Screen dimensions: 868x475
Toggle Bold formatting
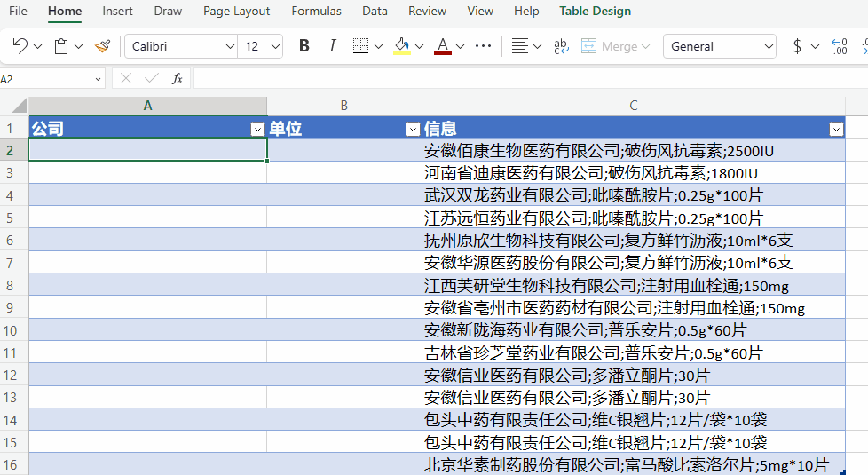(x=304, y=46)
